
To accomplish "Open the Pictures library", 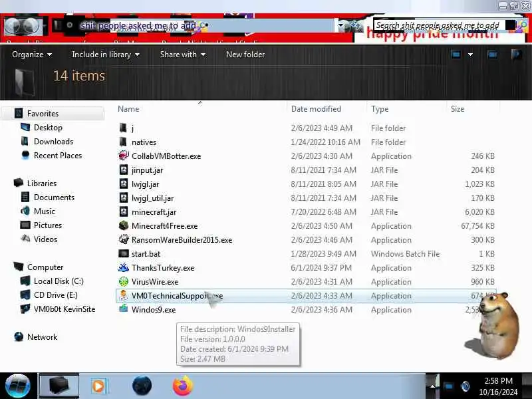I will 47,225.
